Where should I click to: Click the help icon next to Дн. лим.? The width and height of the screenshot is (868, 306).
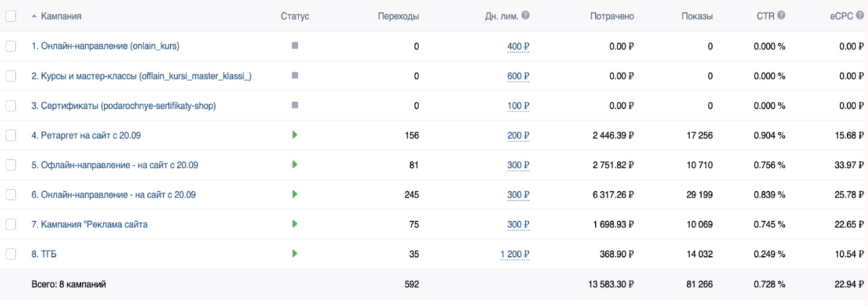click(x=525, y=16)
